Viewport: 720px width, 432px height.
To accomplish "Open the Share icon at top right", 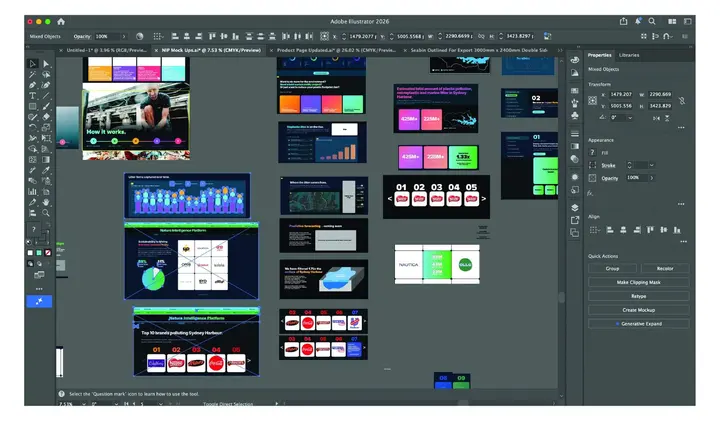I will click(623, 21).
